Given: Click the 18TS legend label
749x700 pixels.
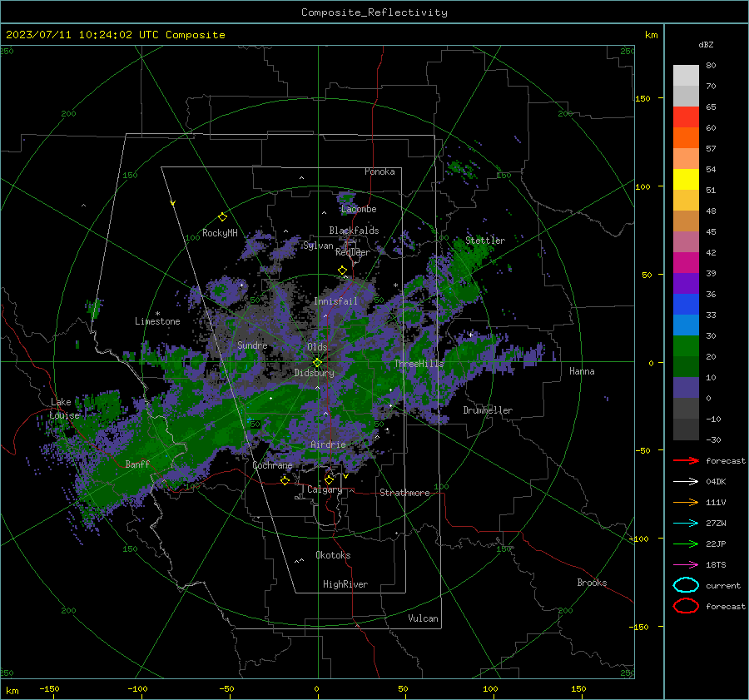Looking at the screenshot, I should tap(716, 565).
